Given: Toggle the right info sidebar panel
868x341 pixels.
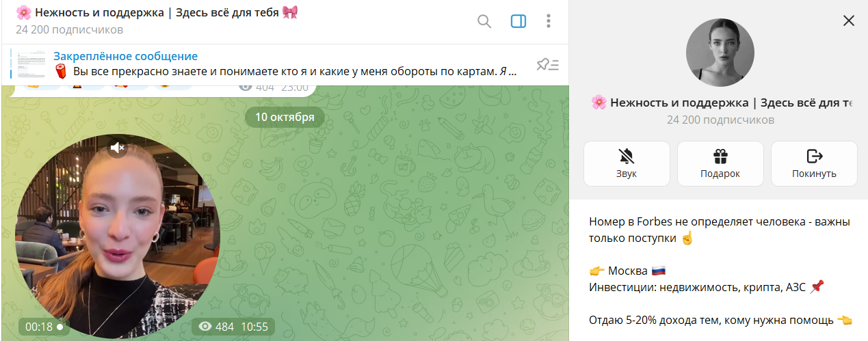Looking at the screenshot, I should pyautogui.click(x=518, y=21).
